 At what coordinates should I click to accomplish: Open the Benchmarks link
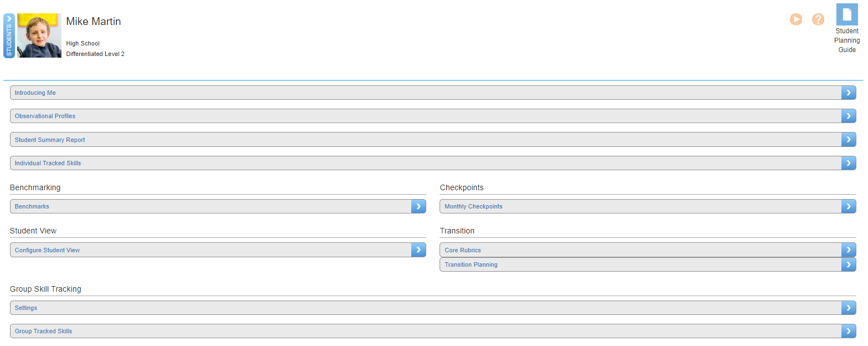point(32,206)
